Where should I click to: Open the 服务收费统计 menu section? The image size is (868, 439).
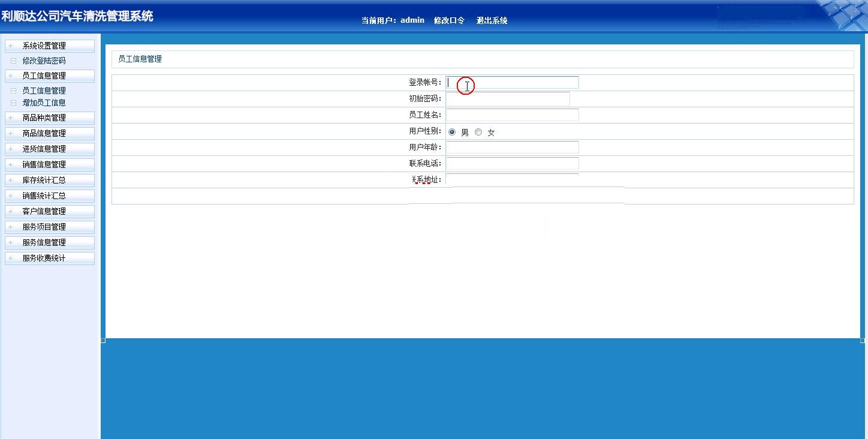click(49, 258)
